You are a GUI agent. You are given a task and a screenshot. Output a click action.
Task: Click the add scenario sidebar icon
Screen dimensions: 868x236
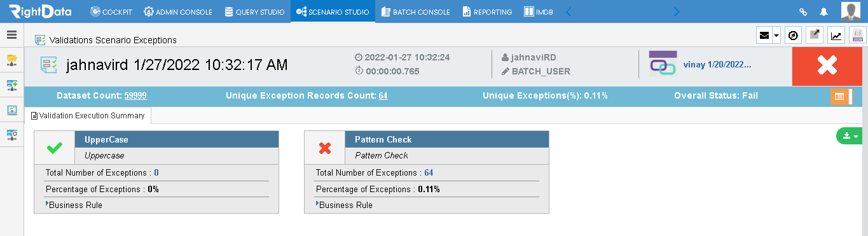point(11,85)
